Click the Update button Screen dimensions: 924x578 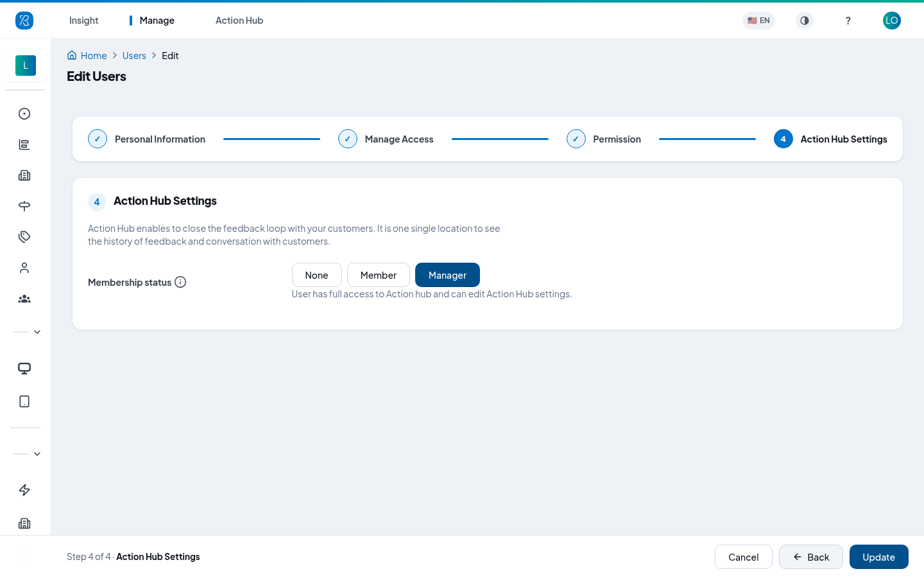click(x=878, y=557)
